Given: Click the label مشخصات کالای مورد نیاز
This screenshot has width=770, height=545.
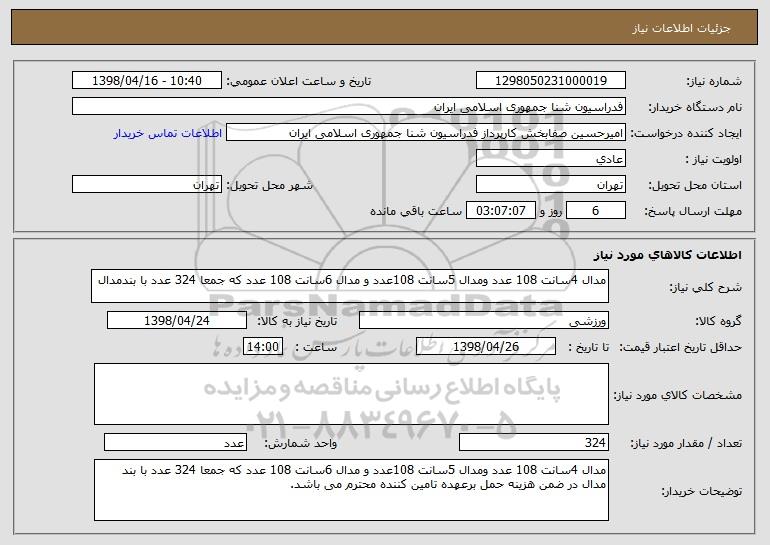Looking at the screenshot, I should [x=678, y=395].
